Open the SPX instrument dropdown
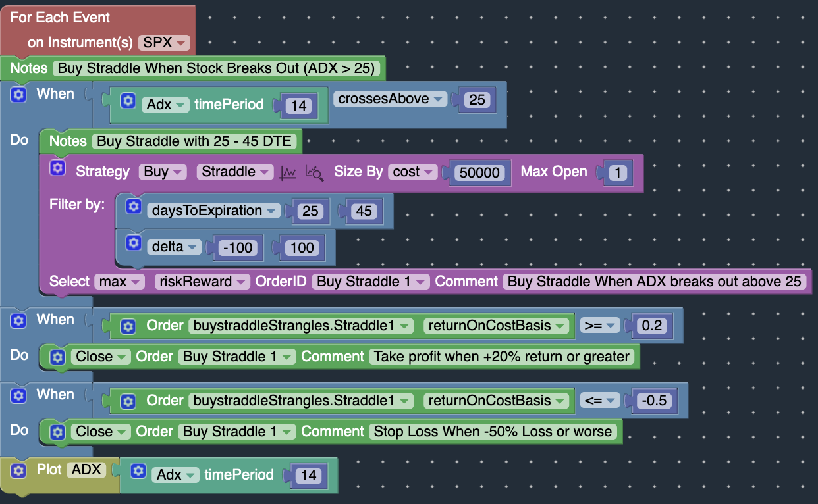 point(164,42)
